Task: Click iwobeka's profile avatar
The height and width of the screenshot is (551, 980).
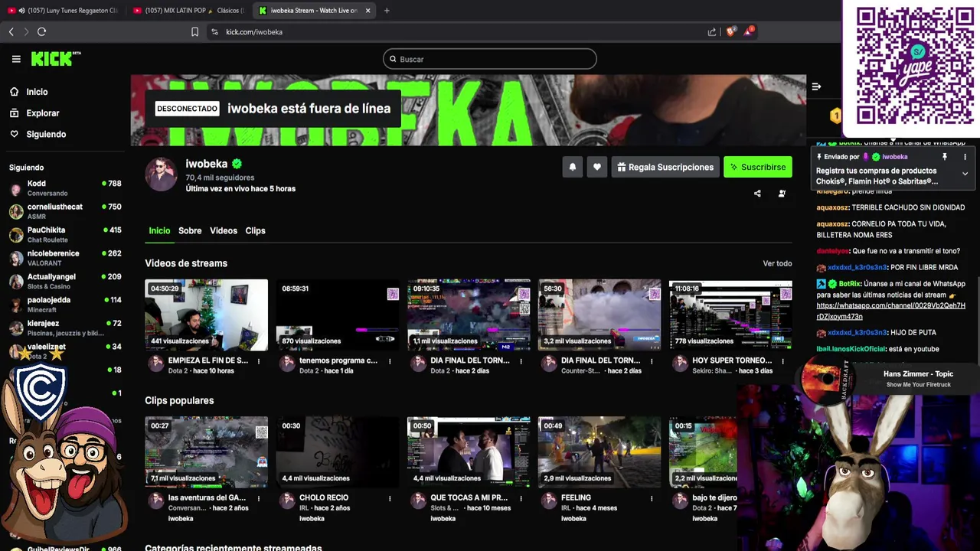Action: coord(161,174)
